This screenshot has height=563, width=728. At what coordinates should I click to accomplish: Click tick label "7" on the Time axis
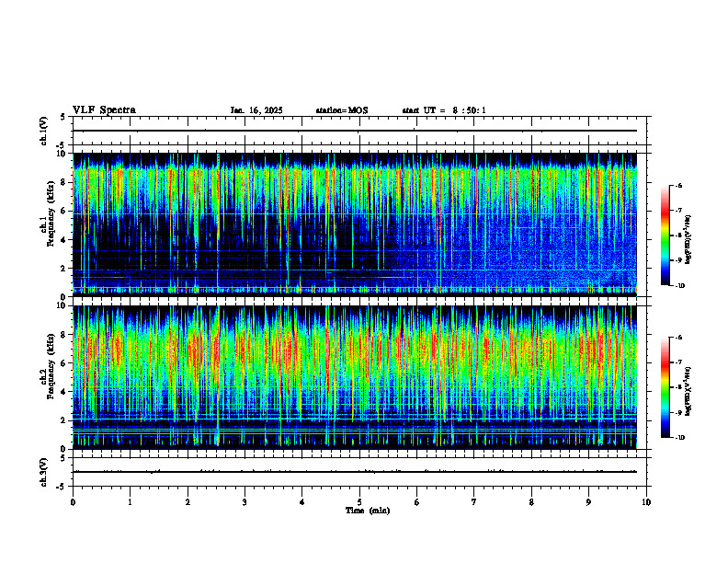[474, 502]
